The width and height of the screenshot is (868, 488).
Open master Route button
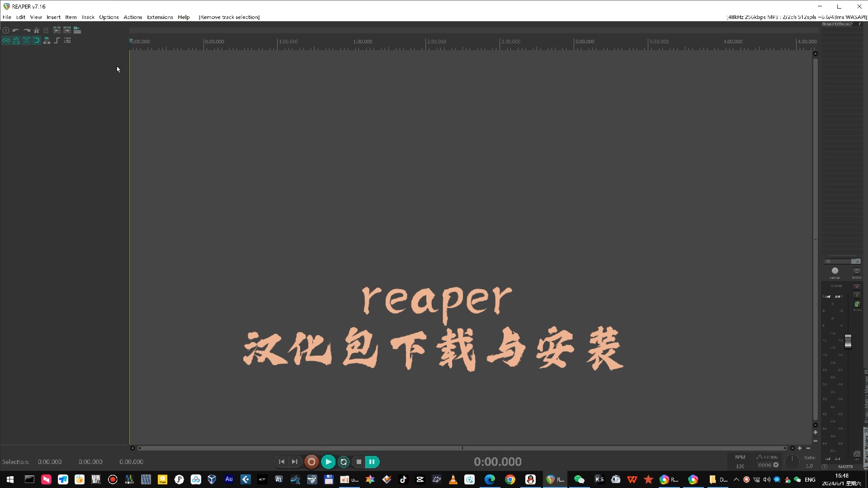point(857,305)
